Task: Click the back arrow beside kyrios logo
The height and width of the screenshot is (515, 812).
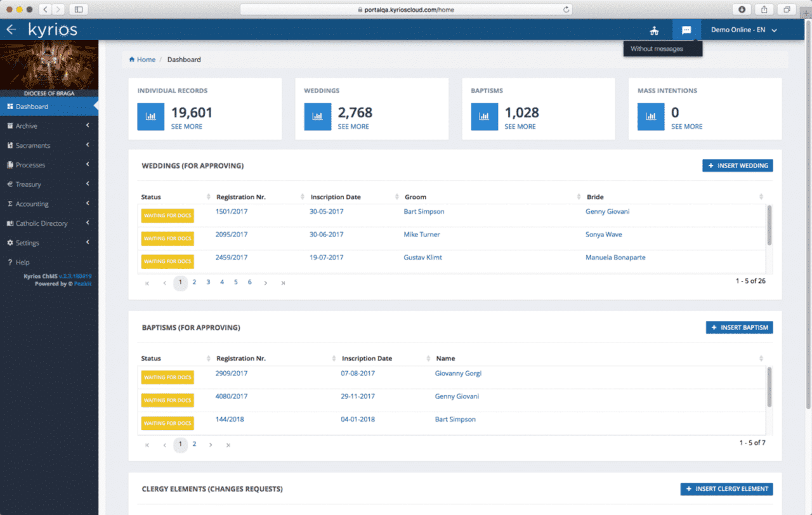Action: coord(11,30)
